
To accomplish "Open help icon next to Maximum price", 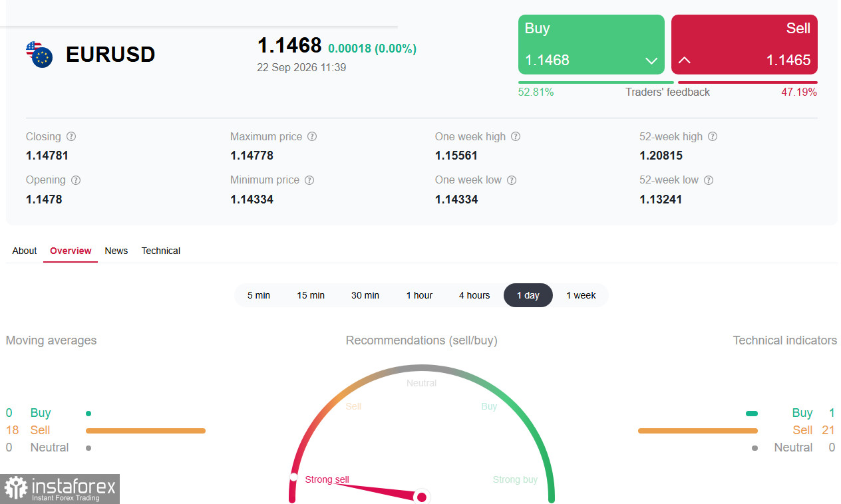I will point(312,136).
